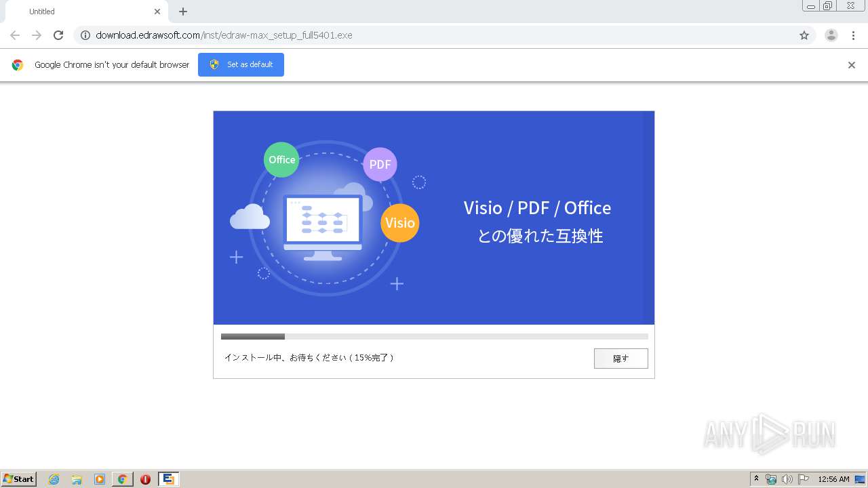The image size is (868, 488).
Task: Launch Internet Explorer from taskbar
Action: [x=54, y=479]
